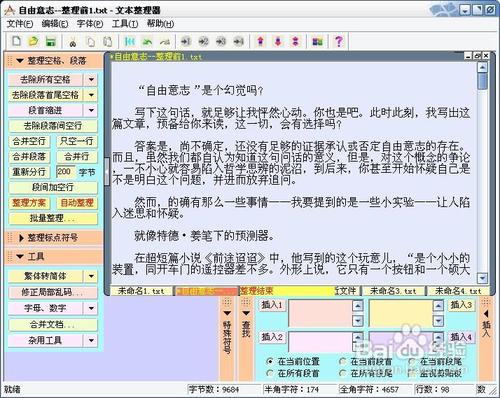Click the 插入1 button
Image resolution: width=500 pixels, height=398 pixels.
pyautogui.click(x=272, y=305)
